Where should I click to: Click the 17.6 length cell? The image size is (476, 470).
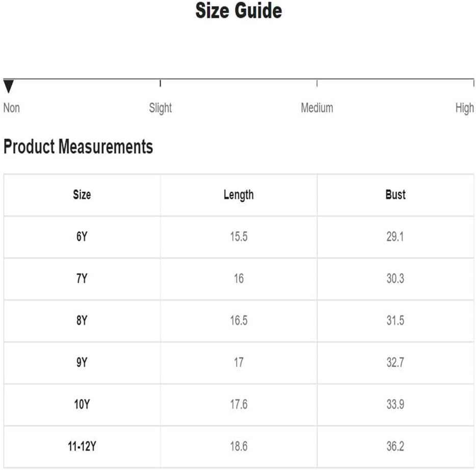point(239,405)
